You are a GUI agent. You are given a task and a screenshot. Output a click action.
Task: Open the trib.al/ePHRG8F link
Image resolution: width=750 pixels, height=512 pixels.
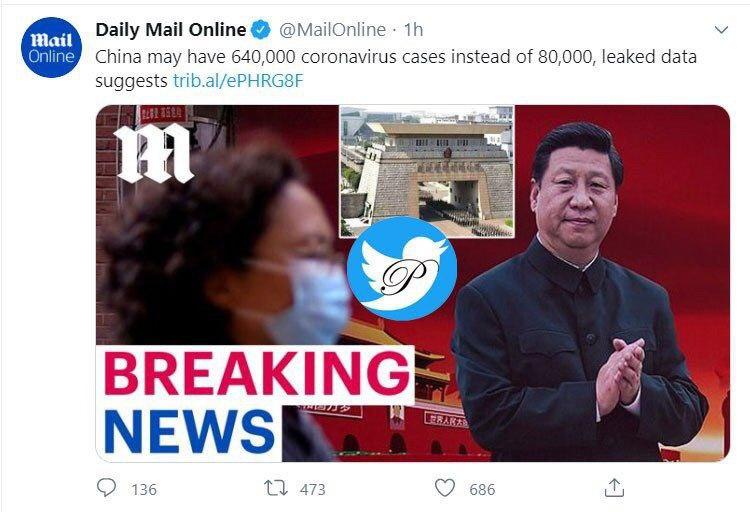(x=238, y=80)
